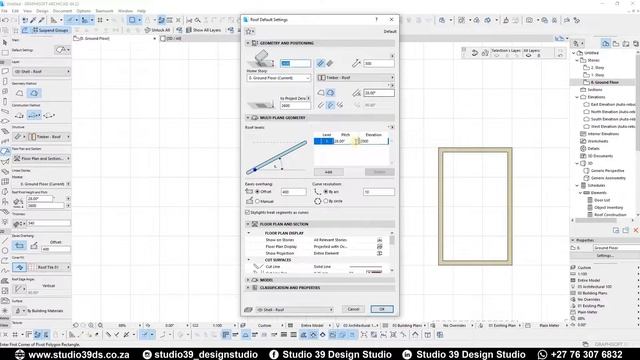
Task: Click the Undo arrow in main toolbar
Action: (x=5, y=20)
